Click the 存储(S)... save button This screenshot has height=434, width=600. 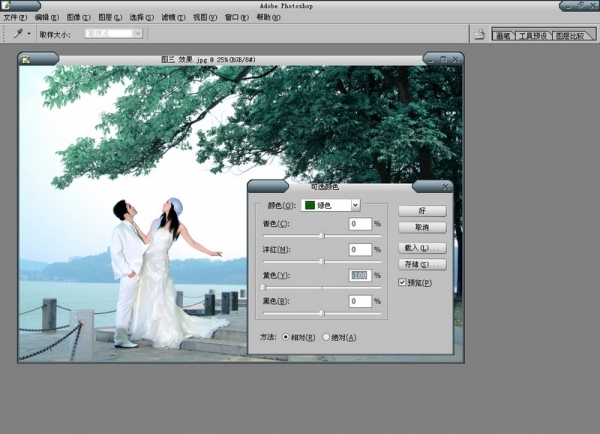click(x=422, y=264)
